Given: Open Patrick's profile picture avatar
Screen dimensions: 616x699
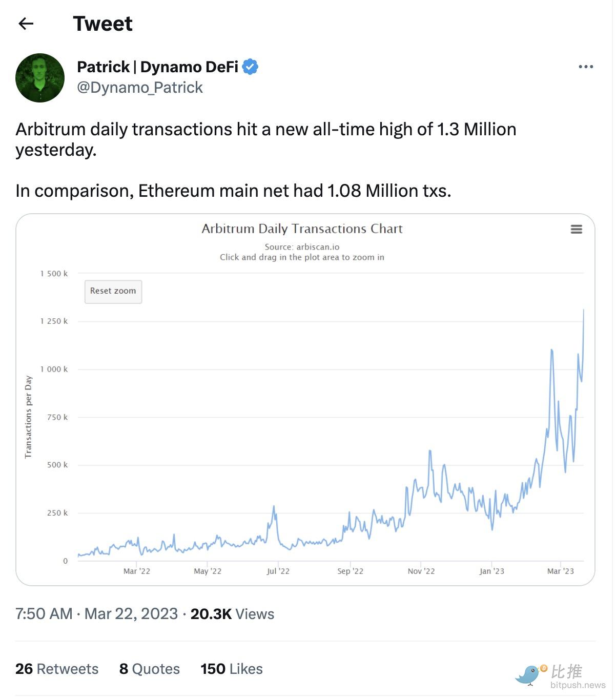Looking at the screenshot, I should click(x=40, y=78).
